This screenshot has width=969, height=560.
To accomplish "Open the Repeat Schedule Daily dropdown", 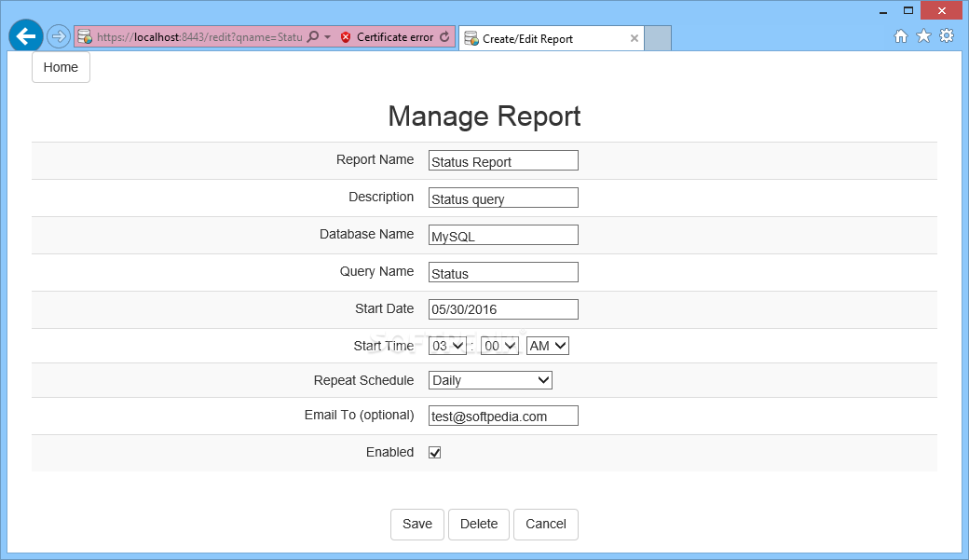I will 490,380.
